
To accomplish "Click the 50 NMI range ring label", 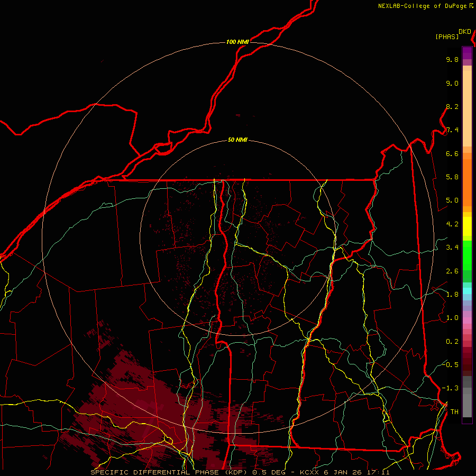I will pos(237,140).
